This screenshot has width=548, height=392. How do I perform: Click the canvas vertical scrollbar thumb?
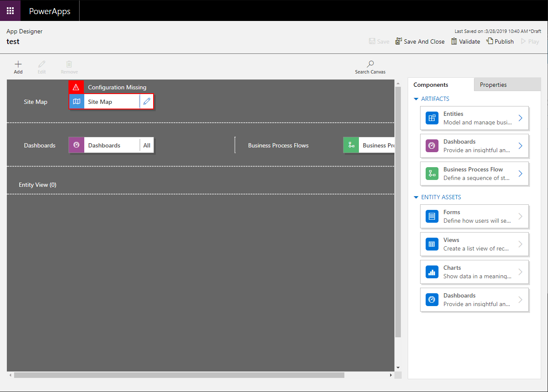tap(398, 212)
